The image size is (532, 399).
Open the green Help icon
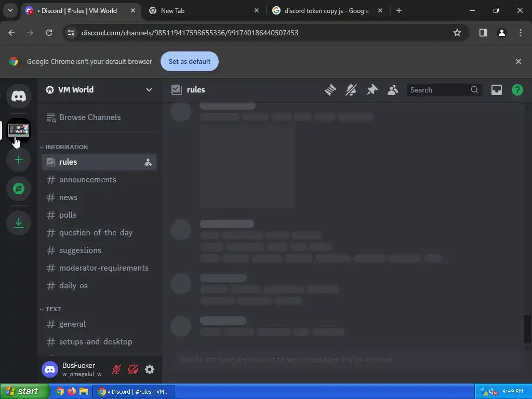click(517, 90)
